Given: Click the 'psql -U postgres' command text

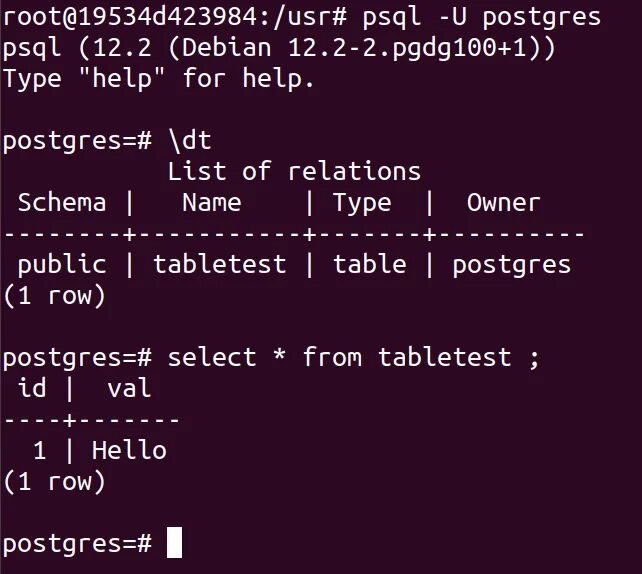Looking at the screenshot, I should click(482, 18).
